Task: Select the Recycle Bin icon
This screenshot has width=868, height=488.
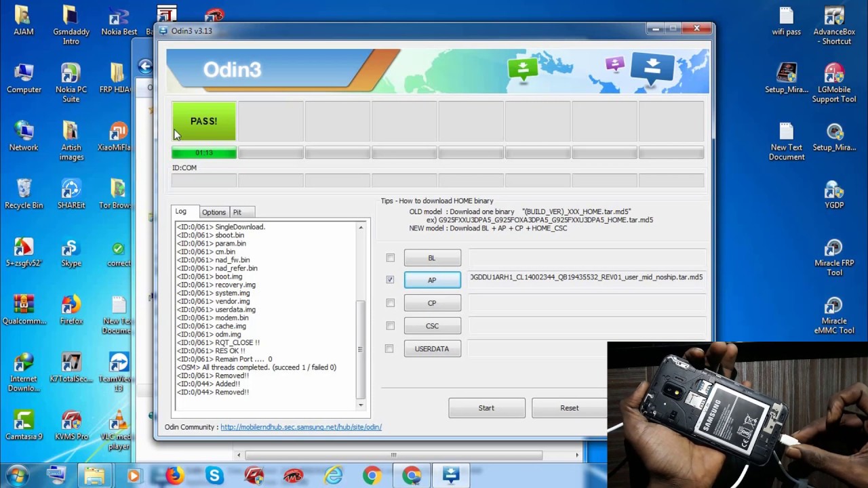Action: 24,194
